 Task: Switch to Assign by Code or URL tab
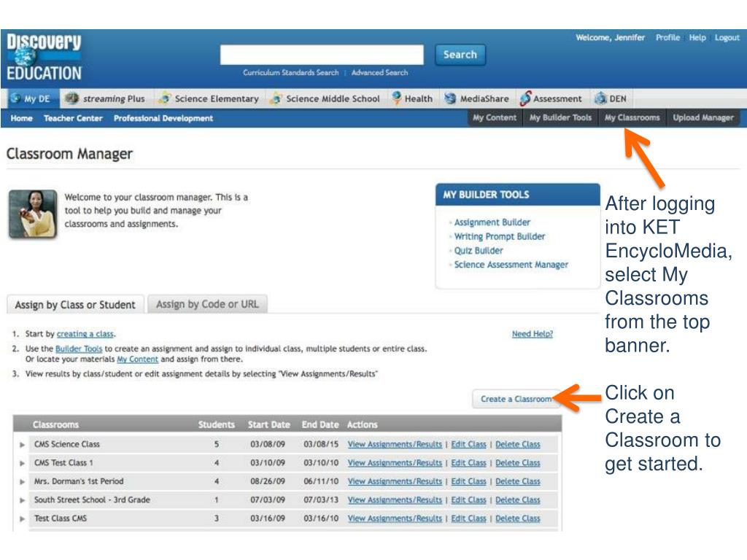[207, 304]
